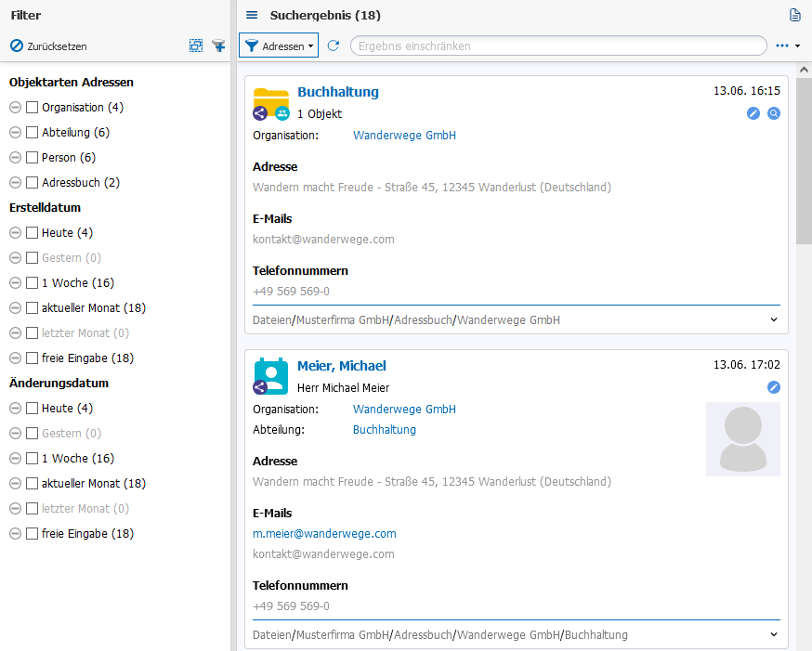812x651 pixels.
Task: Click the magnifier icon on Buchhaltung card
Action: click(773, 113)
